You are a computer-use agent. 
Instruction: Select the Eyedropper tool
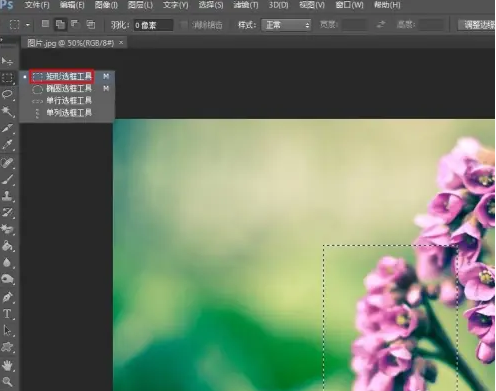click(x=7, y=144)
